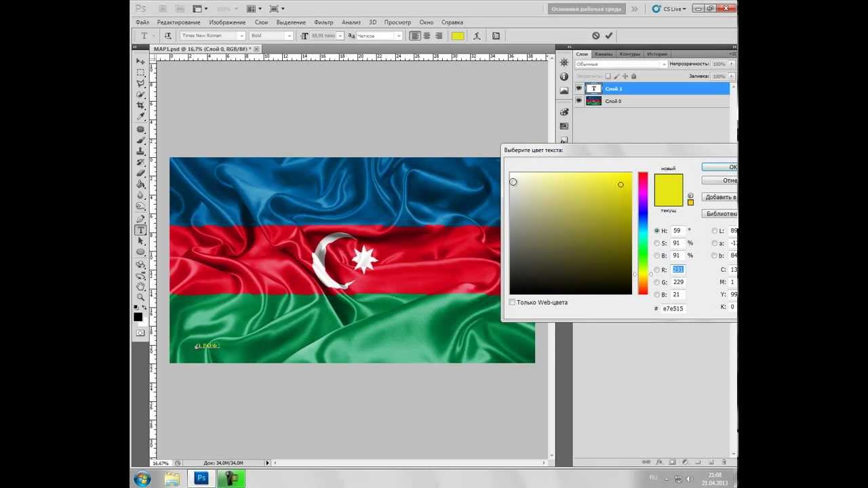Screen dimensions: 868x488
Task: Click the foreground color swatch in toolbox
Action: pos(138,317)
